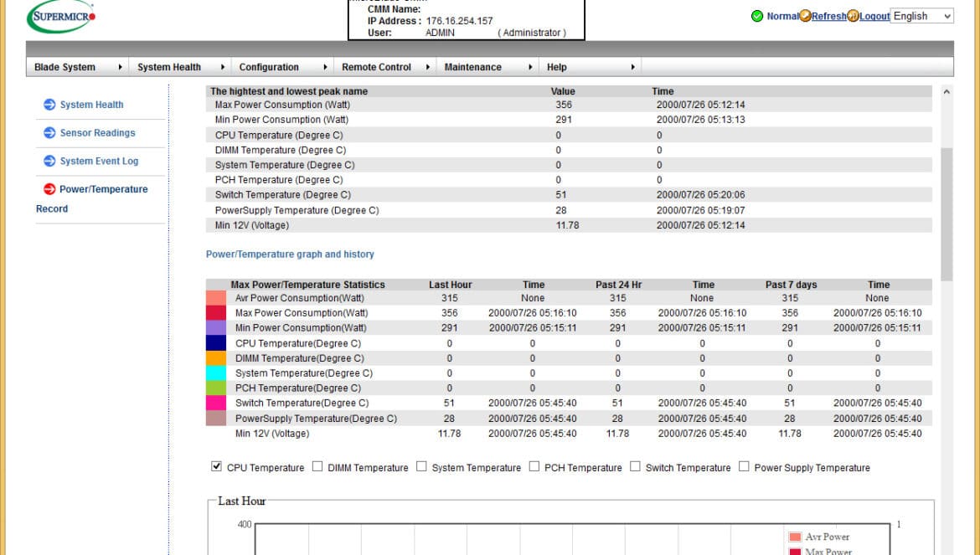Check the Power Supply Temperature checkbox
The width and height of the screenshot is (980, 555).
[x=744, y=466]
